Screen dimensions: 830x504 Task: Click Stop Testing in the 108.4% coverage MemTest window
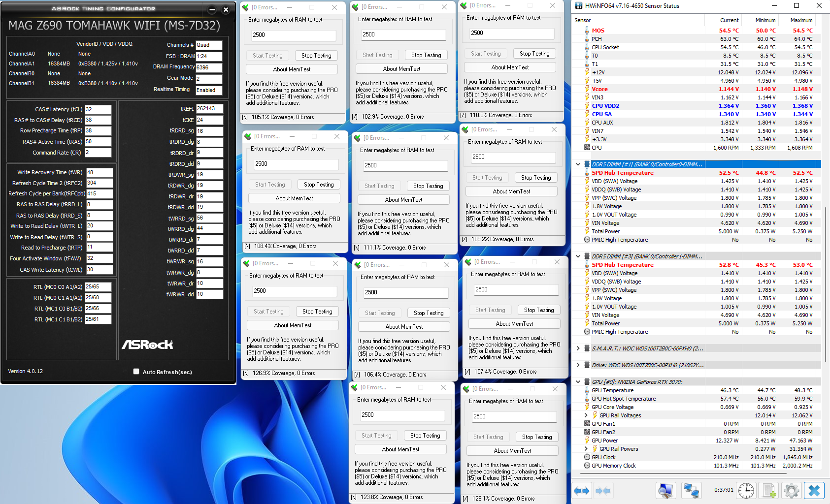(x=319, y=185)
